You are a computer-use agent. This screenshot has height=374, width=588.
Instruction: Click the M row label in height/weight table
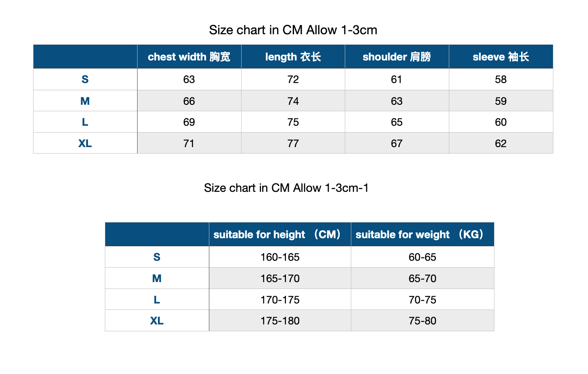tap(157, 278)
